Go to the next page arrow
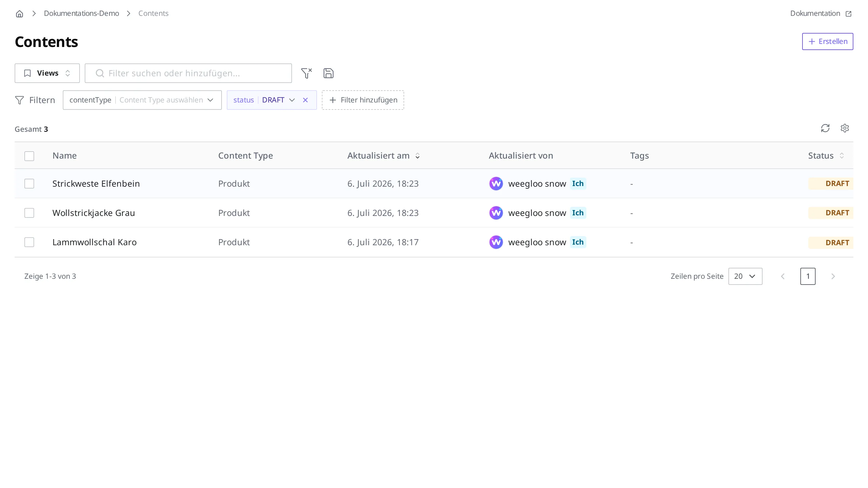The image size is (868, 488). (833, 276)
